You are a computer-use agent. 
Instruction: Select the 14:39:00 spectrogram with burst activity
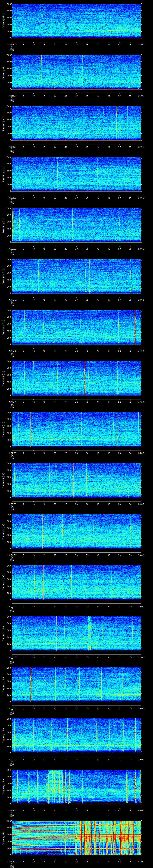click(77, 786)
